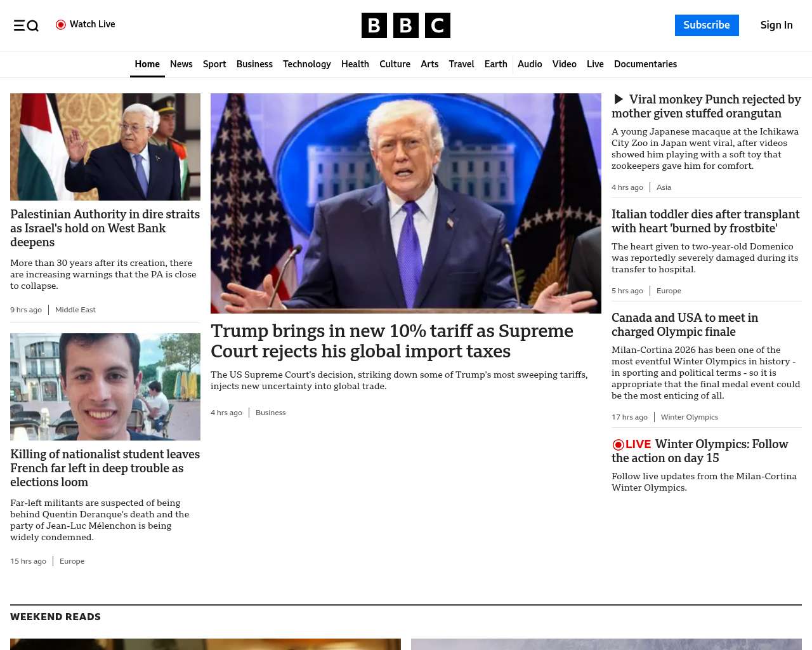Click the 'Follow live updates from the Milan-Cortina' summary
Image resolution: width=812 pixels, height=650 pixels.
(x=704, y=482)
